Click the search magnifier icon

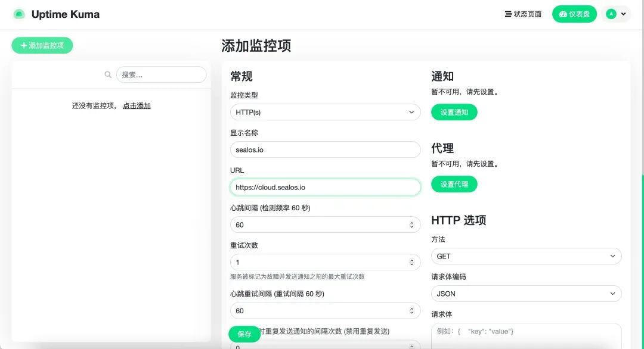click(108, 74)
